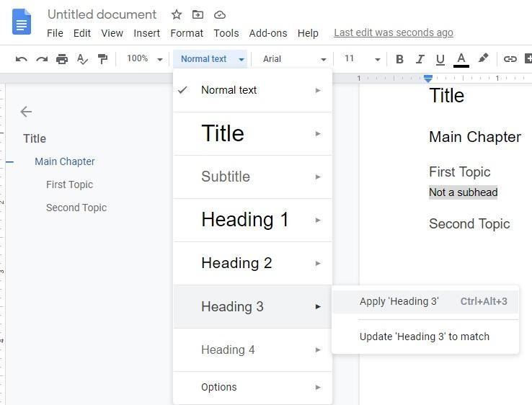The width and height of the screenshot is (532, 405).
Task: Select the Paint format tool
Action: coord(102,59)
